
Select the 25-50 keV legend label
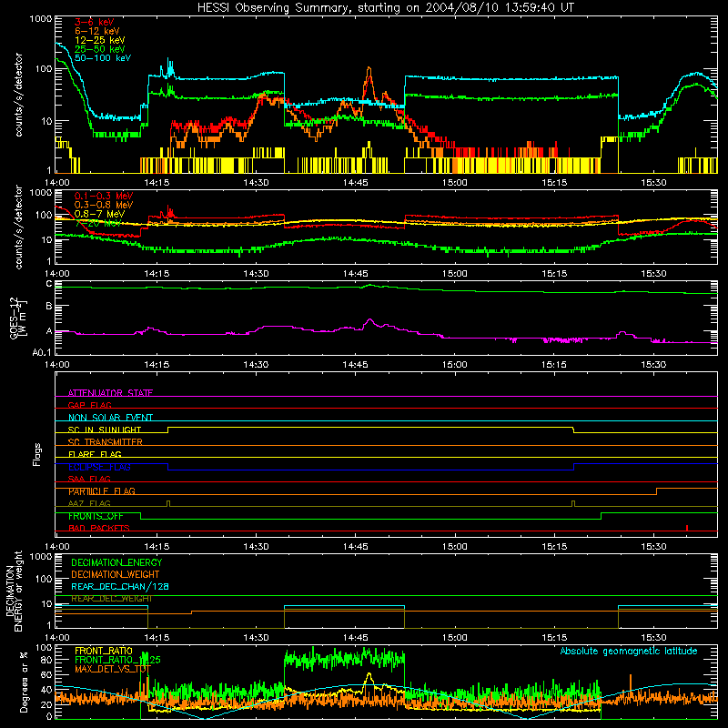100,49
